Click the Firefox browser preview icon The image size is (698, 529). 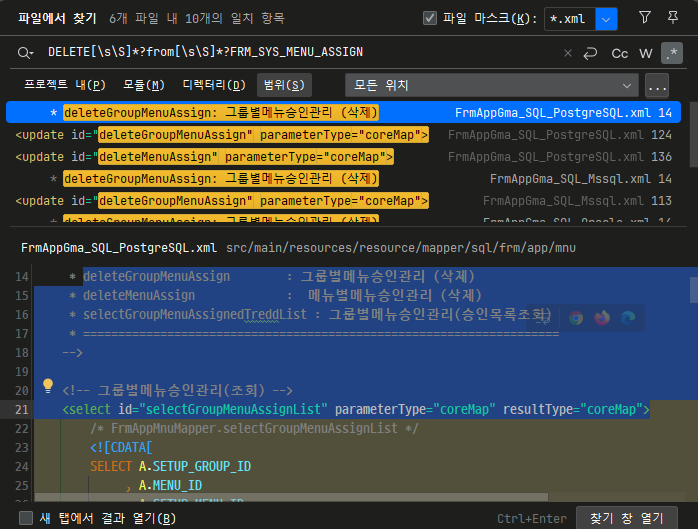coord(602,317)
